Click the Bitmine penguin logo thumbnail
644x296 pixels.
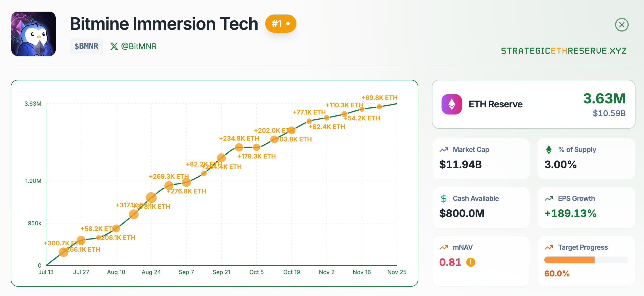[x=34, y=34]
